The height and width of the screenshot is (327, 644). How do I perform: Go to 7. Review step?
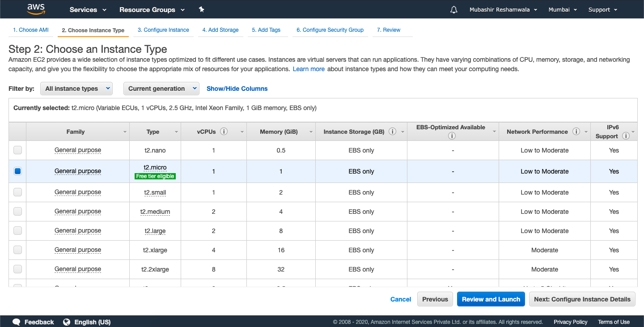(389, 30)
